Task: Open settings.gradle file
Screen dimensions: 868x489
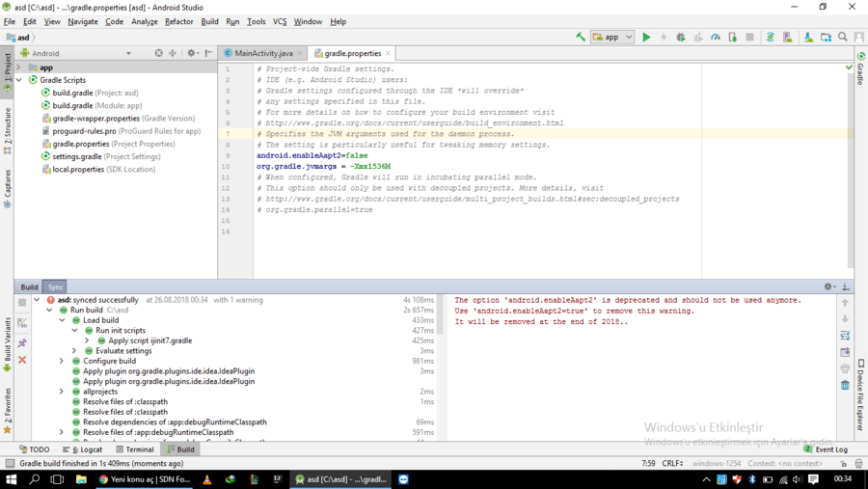Action: 100,156
